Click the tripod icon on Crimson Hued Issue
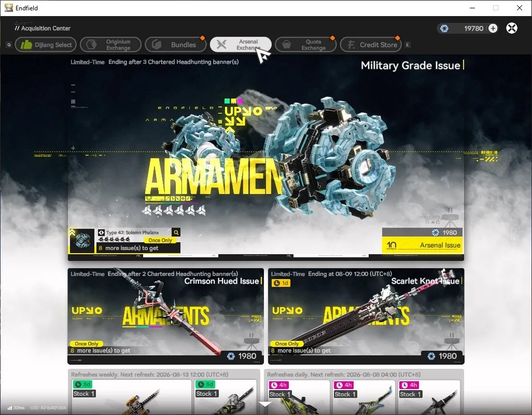 [x=252, y=340]
